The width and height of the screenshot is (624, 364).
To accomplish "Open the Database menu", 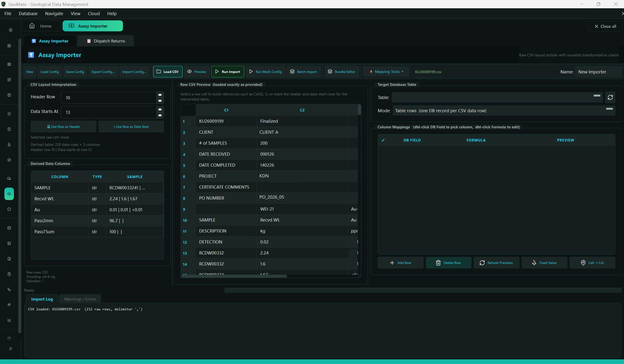I will point(28,14).
